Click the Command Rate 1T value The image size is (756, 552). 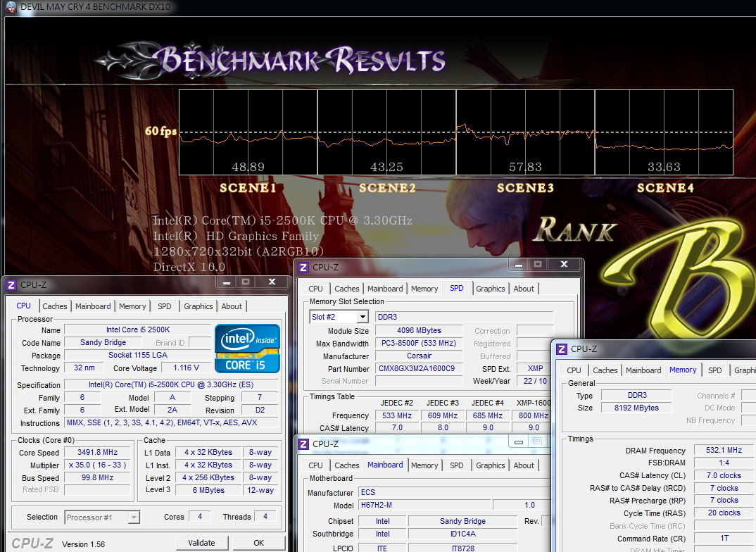pos(724,538)
